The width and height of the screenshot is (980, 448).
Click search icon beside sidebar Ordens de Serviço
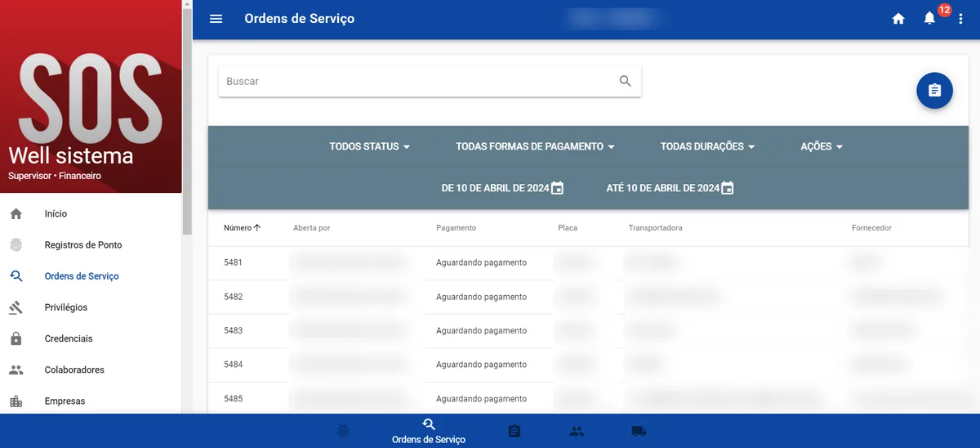[16, 276]
